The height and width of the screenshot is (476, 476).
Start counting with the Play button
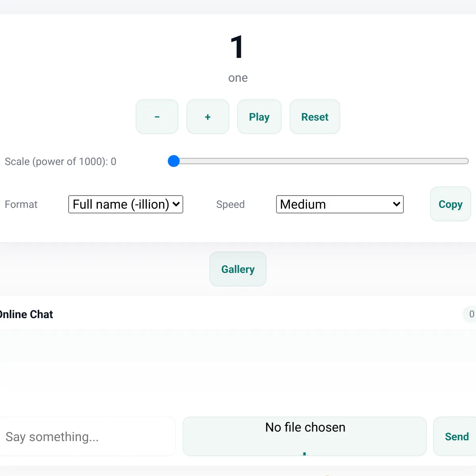tap(259, 117)
